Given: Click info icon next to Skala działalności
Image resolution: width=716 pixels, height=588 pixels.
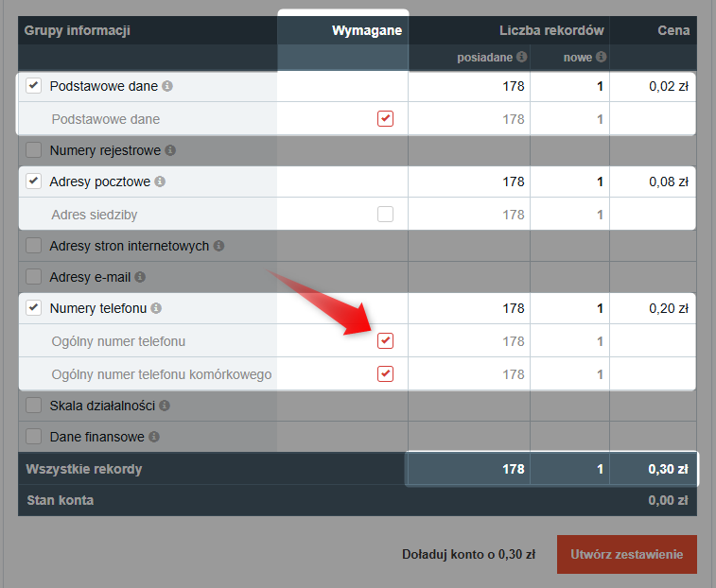Looking at the screenshot, I should coord(165,406).
